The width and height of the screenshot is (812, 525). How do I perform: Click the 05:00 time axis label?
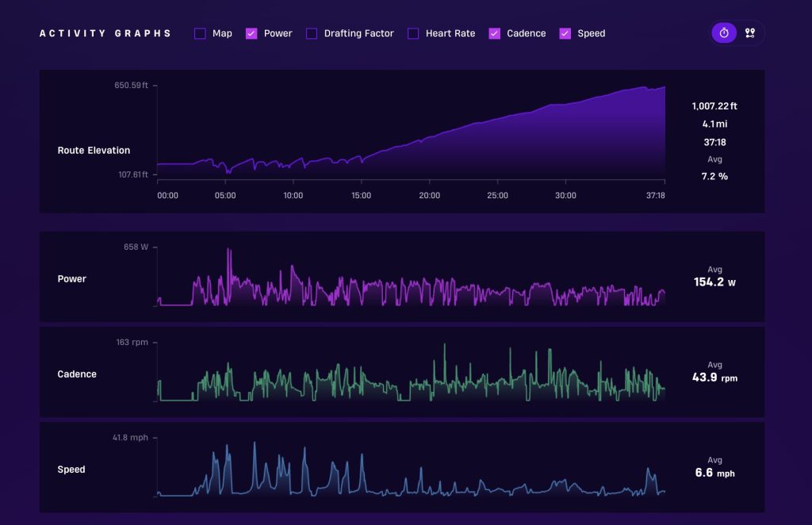(x=225, y=195)
